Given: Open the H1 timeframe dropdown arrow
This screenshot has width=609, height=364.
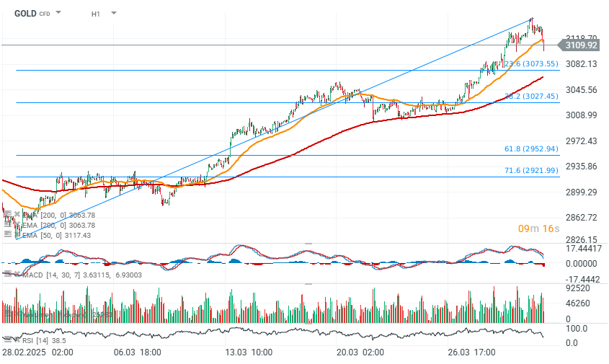Looking at the screenshot, I should tap(114, 13).
